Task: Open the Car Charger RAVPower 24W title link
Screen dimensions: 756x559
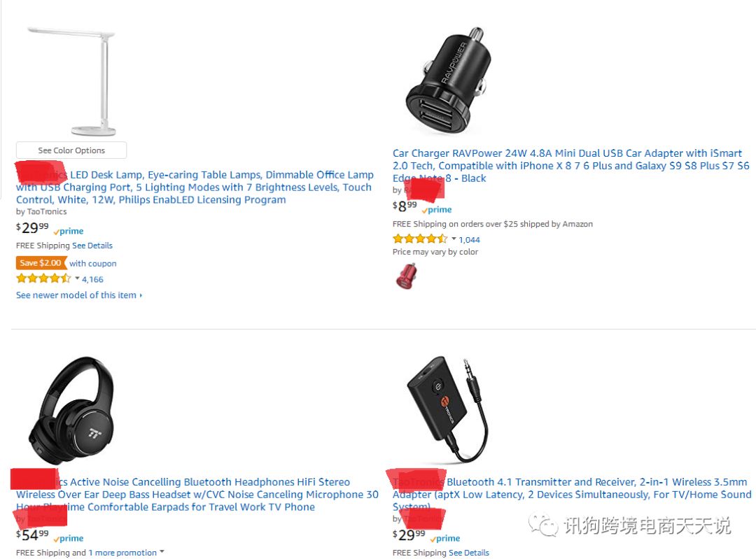Action: coord(571,166)
